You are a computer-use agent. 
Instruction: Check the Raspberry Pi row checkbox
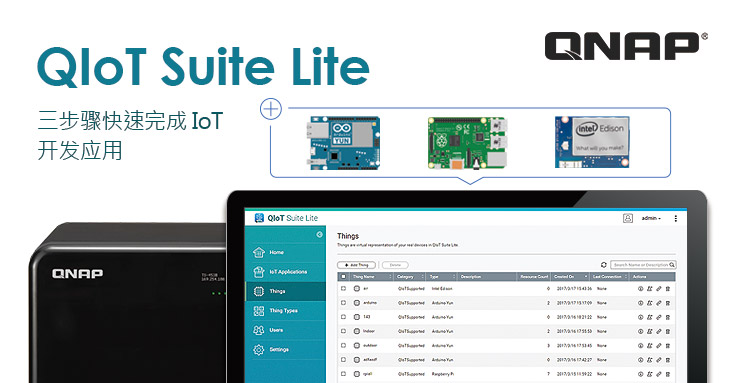coord(344,374)
